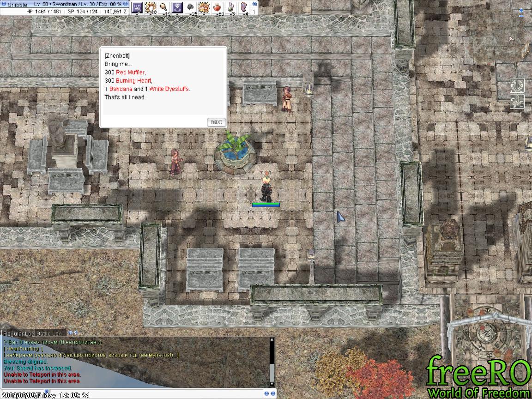532x399 pixels.
Task: Click the Blessing buff status icon
Action: pos(517,86)
